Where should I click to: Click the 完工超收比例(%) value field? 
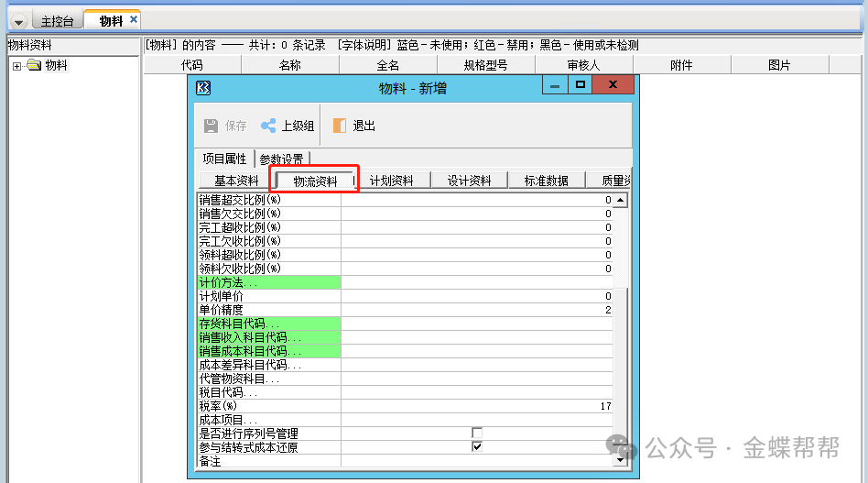pyautogui.click(x=477, y=227)
